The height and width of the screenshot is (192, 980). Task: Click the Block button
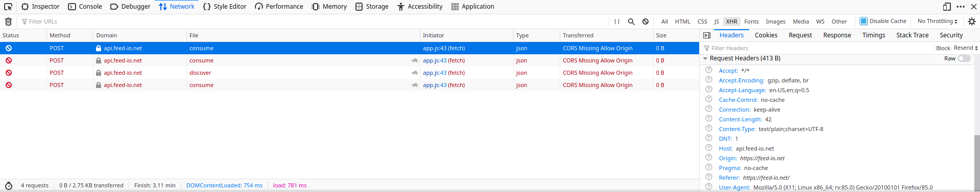point(943,48)
